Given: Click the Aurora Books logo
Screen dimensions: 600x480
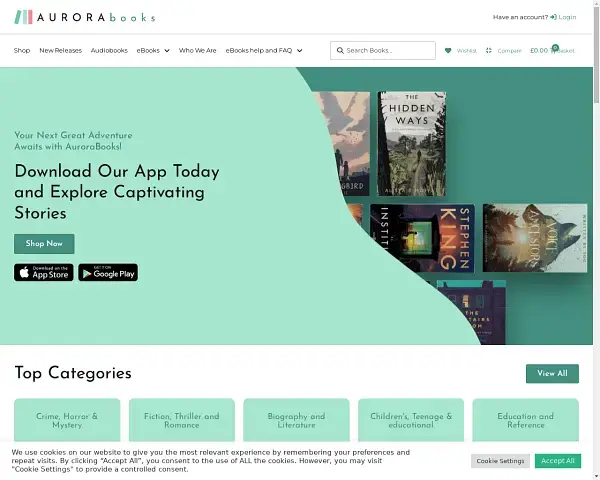Looking at the screenshot, I should click(x=85, y=17).
